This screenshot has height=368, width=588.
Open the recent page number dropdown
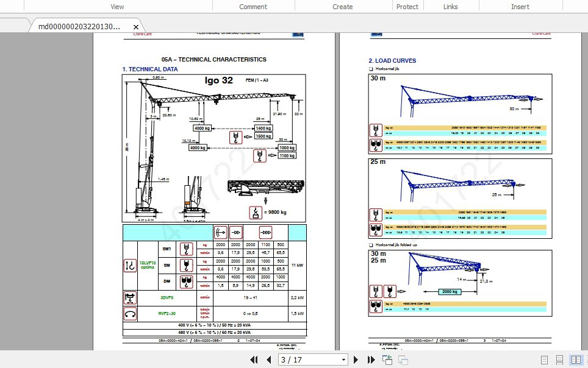tap(343, 359)
